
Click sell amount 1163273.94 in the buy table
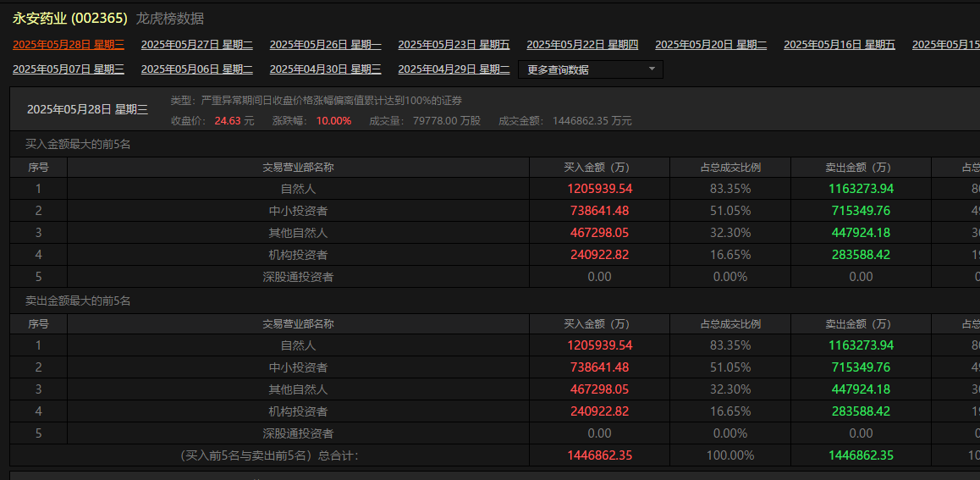click(x=861, y=189)
